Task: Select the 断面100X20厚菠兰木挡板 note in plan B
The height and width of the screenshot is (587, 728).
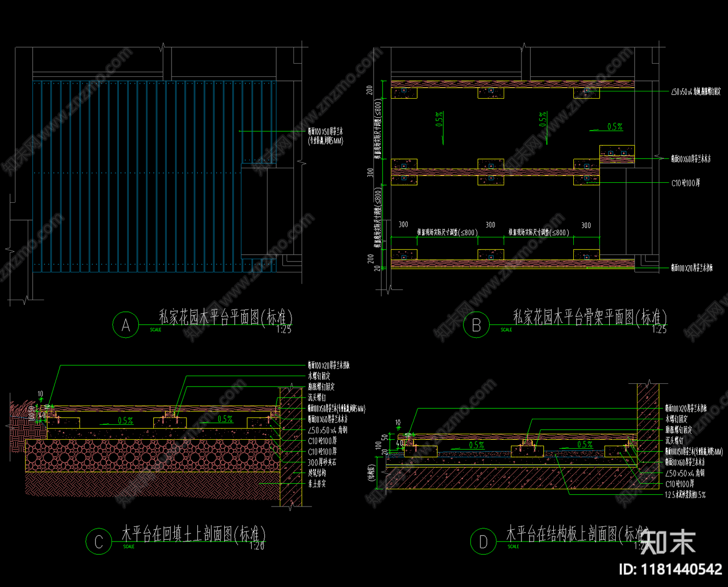Action: point(692,268)
